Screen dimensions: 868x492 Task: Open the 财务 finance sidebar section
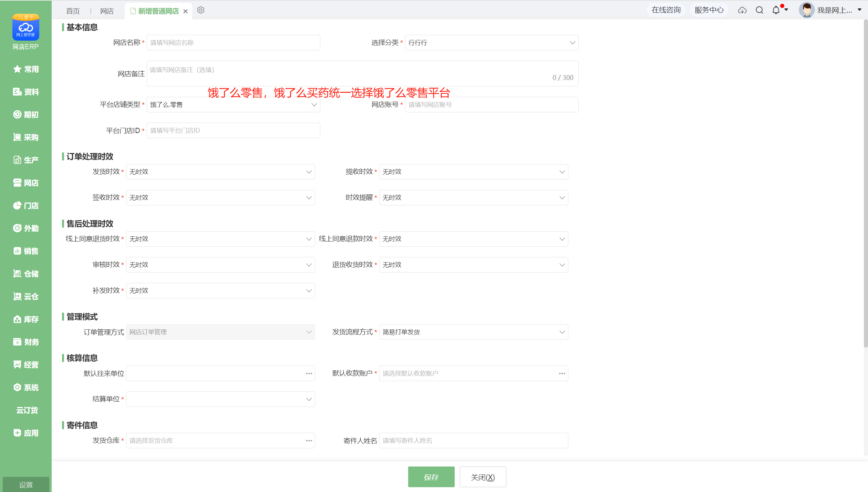[26, 342]
